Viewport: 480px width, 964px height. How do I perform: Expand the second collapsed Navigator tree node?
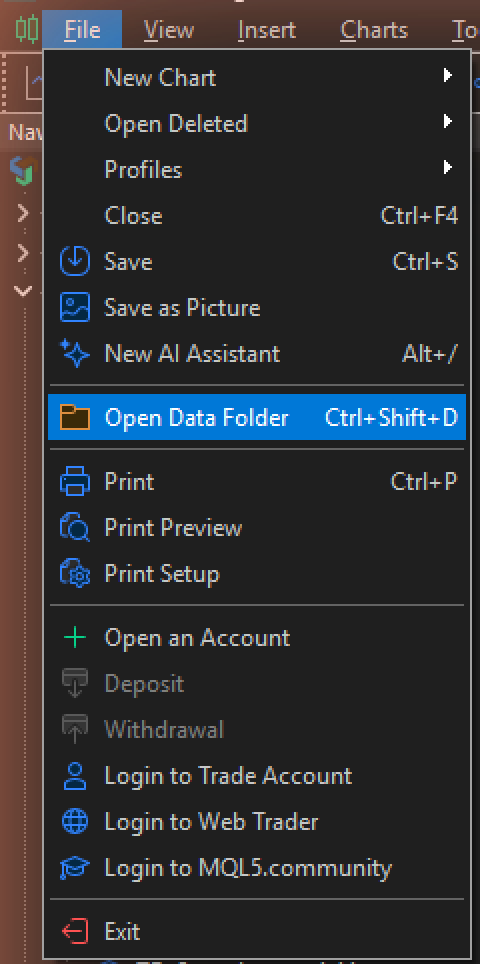(23, 253)
